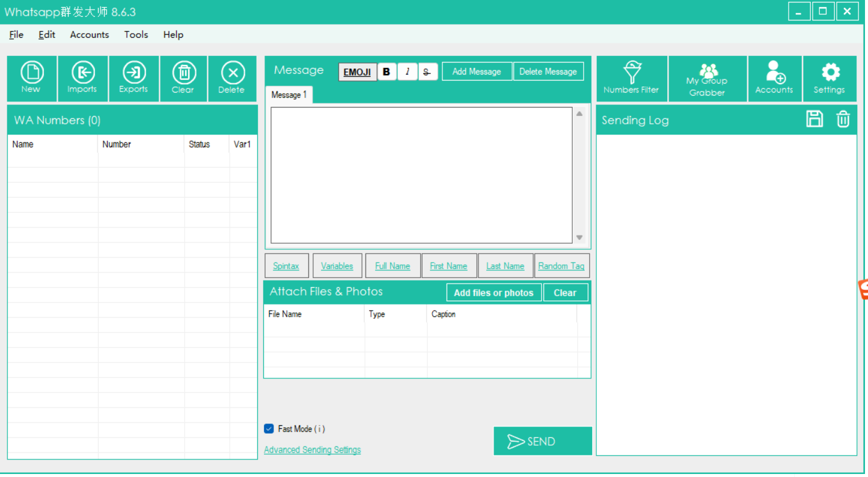The width and height of the screenshot is (868, 477).
Task: Switch to the Message 1 tab
Action: pos(289,95)
